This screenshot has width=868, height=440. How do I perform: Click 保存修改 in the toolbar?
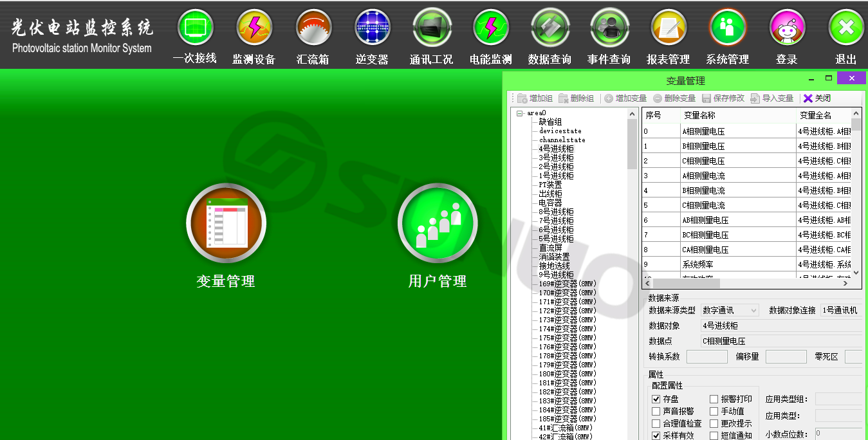[x=723, y=98]
